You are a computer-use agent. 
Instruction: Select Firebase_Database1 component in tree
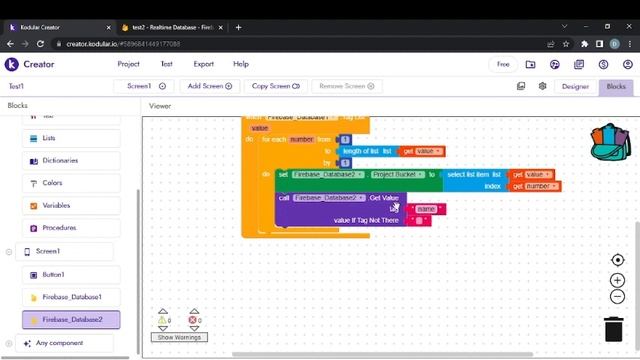pyautogui.click(x=71, y=298)
